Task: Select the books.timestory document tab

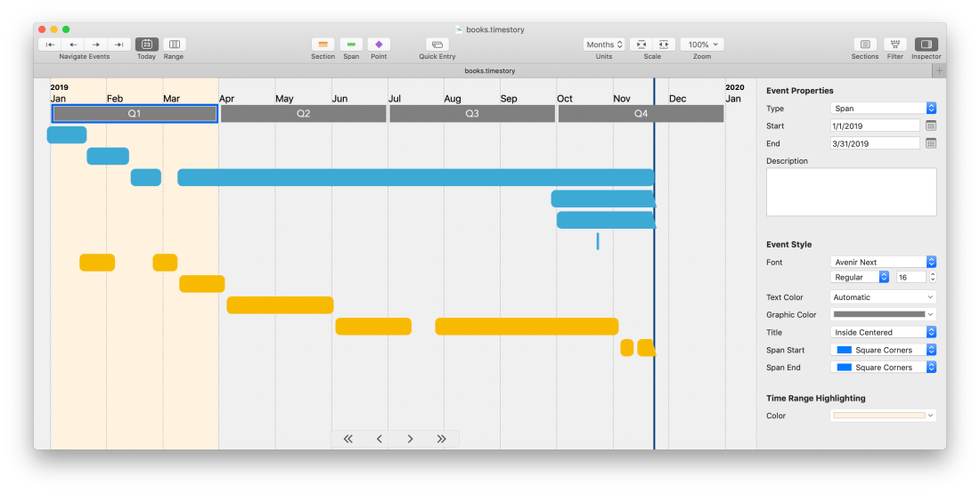Action: point(489,70)
